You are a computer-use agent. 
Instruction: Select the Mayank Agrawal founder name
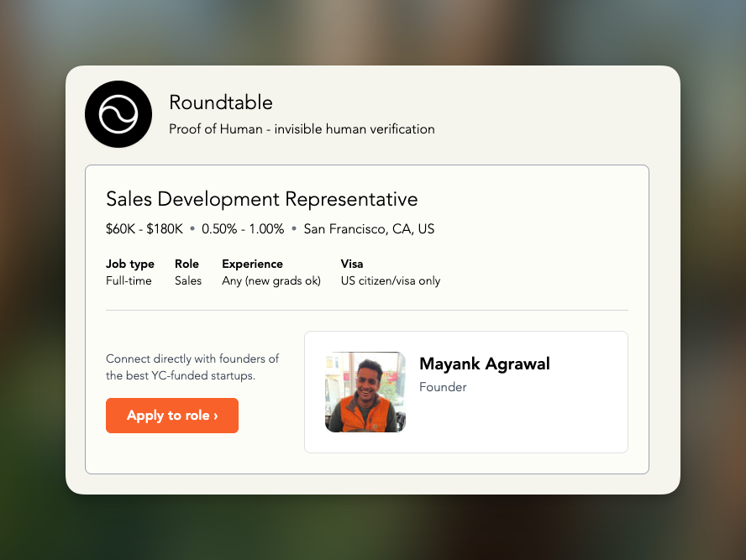click(485, 364)
